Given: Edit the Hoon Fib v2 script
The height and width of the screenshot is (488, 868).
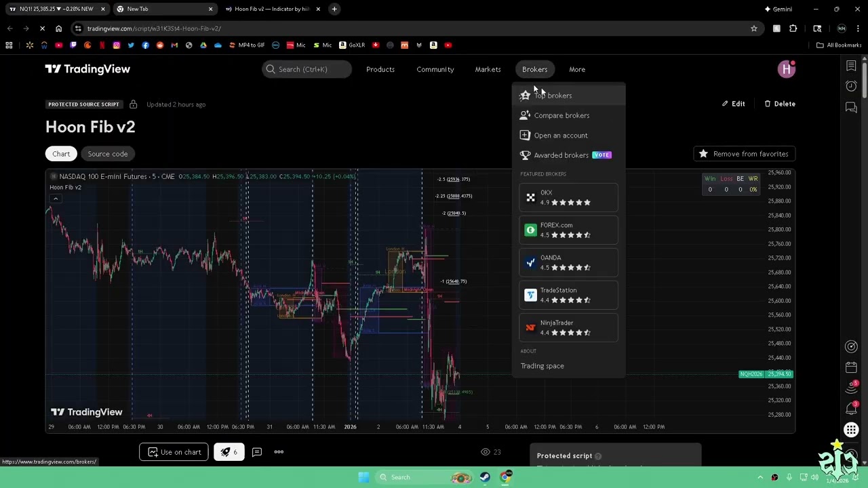Looking at the screenshot, I should point(733,104).
